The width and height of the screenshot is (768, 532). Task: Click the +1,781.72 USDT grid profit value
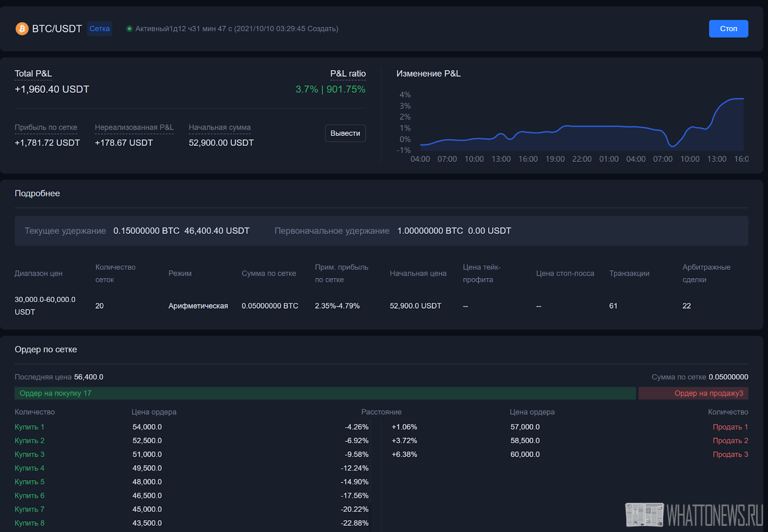click(47, 143)
